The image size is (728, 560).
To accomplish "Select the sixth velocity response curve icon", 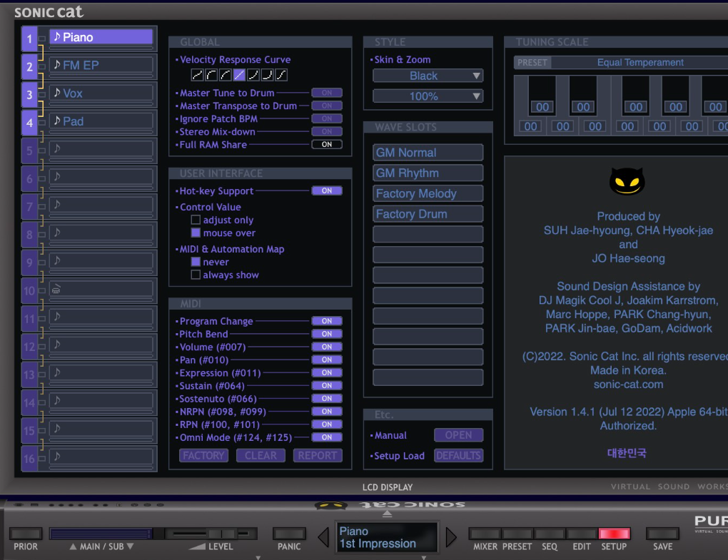I will (x=267, y=75).
